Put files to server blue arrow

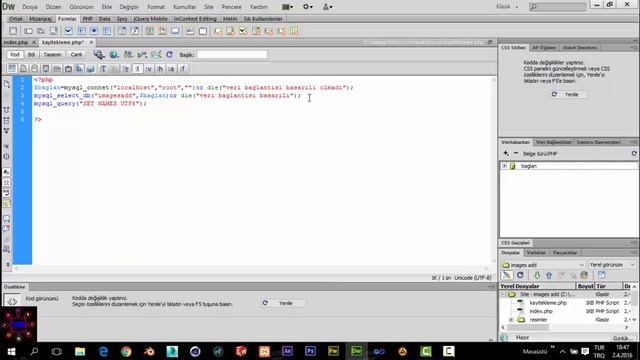(x=549, y=276)
